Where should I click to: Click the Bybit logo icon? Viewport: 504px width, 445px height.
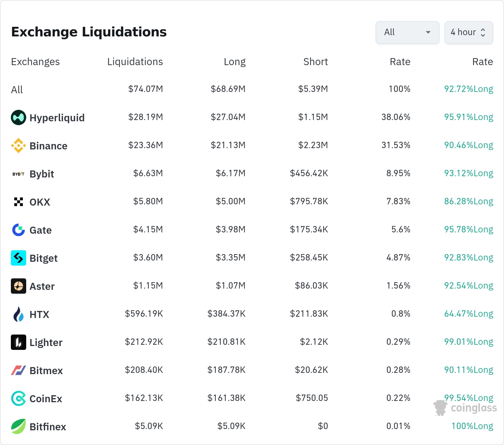[19, 174]
